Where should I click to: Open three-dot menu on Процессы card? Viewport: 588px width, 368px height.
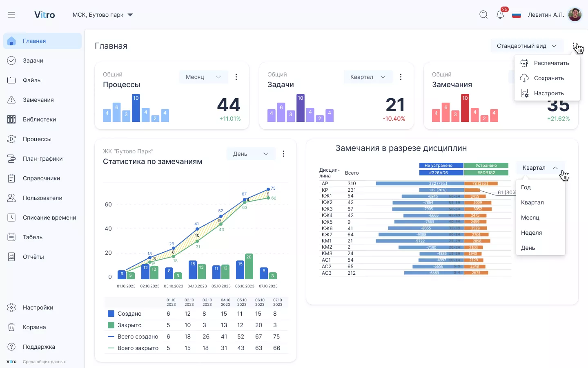[236, 77]
